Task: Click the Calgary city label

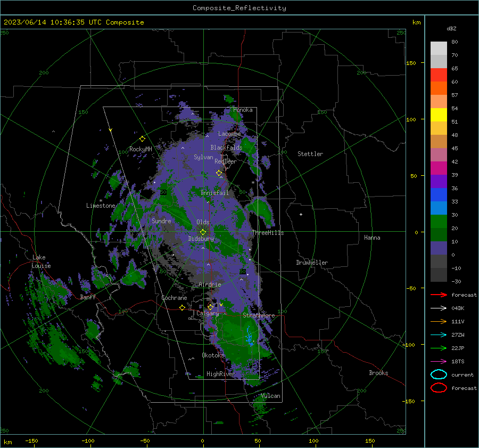Action: (x=208, y=313)
